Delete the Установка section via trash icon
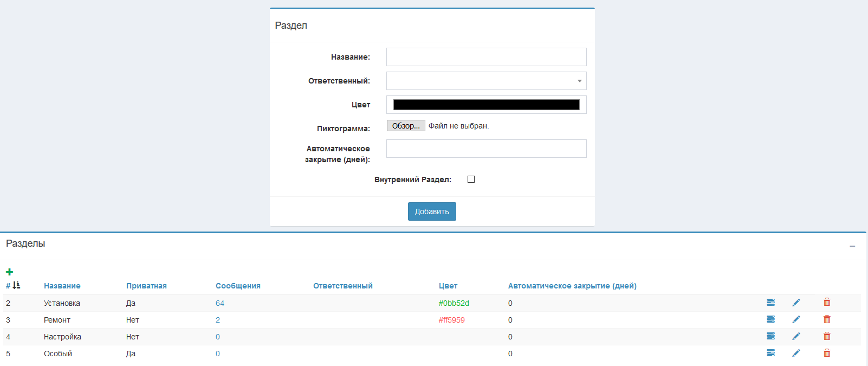 click(827, 303)
